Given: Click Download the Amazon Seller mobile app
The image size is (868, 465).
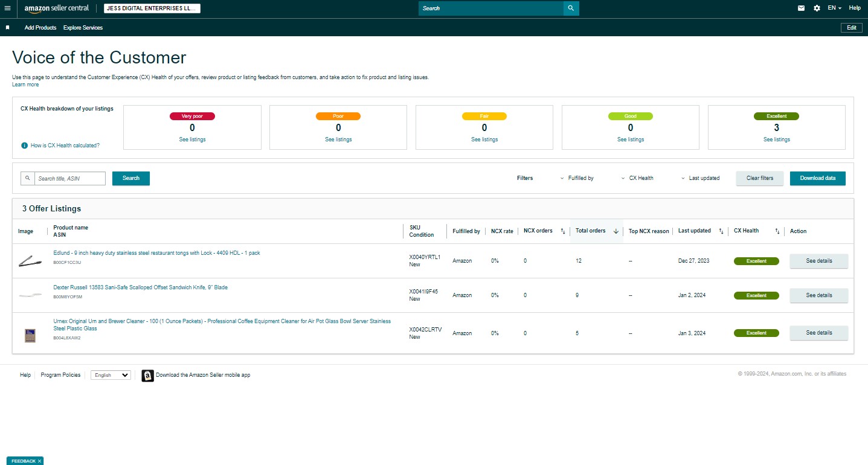Looking at the screenshot, I should tap(203, 375).
